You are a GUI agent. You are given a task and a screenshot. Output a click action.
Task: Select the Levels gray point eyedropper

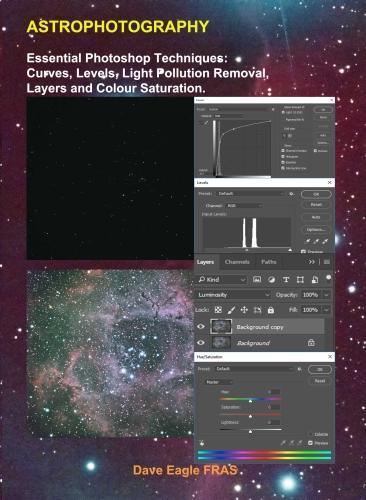[317, 241]
